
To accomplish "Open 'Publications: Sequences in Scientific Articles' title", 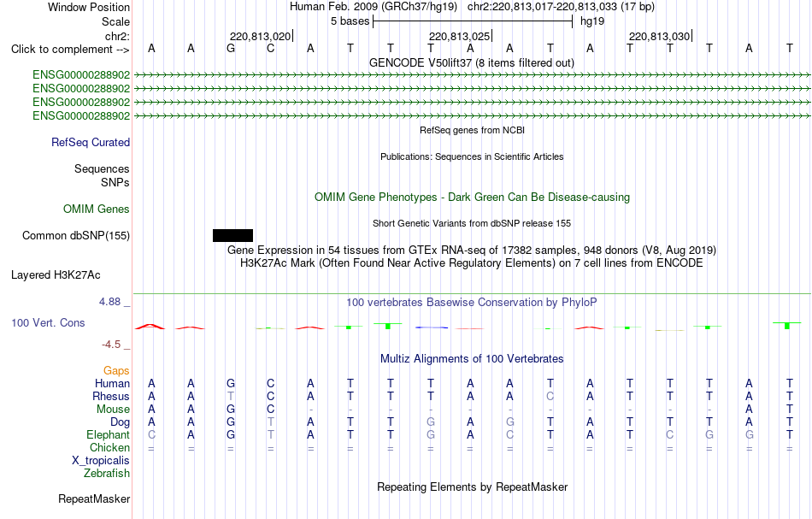I will pos(473,156).
